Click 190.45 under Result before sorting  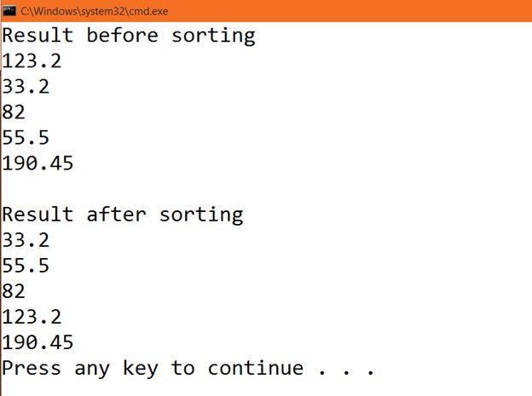(38, 164)
